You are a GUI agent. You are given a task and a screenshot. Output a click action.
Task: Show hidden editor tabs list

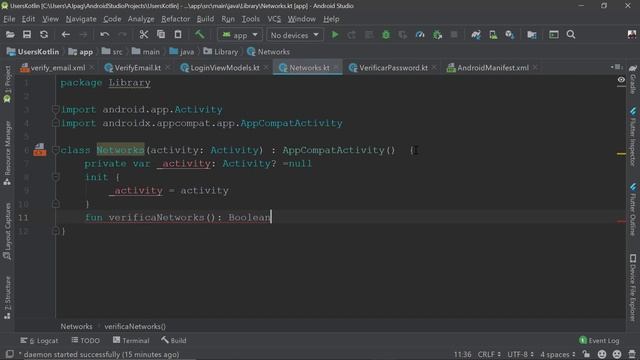[x=616, y=67]
